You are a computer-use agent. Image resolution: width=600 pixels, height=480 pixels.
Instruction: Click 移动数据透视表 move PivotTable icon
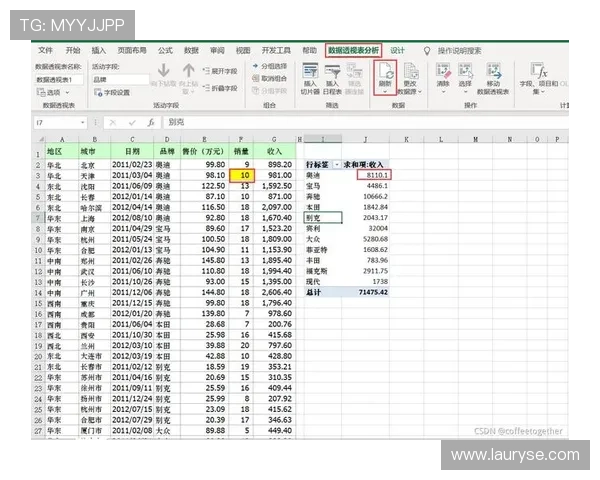point(493,72)
